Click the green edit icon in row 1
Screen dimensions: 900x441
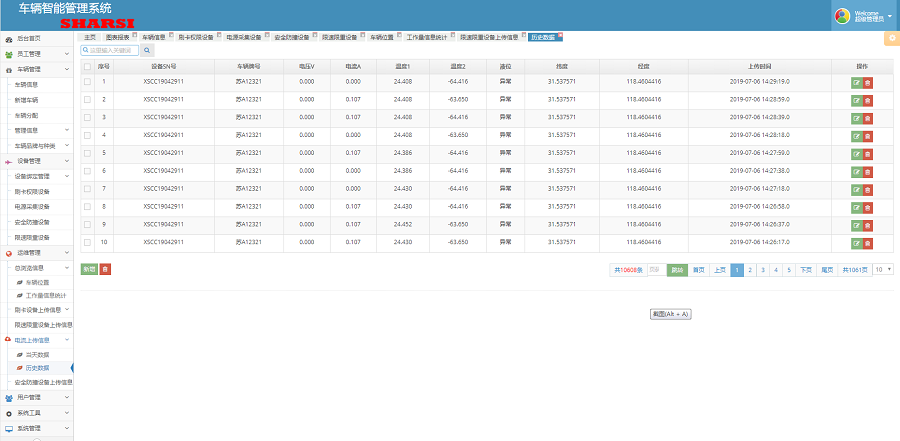(856, 81)
